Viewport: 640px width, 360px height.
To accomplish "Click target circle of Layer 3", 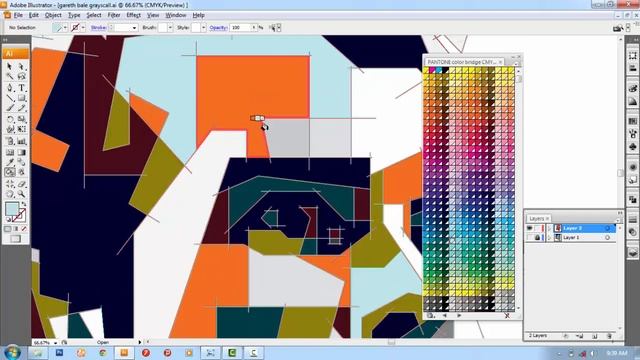I will click(x=607, y=228).
